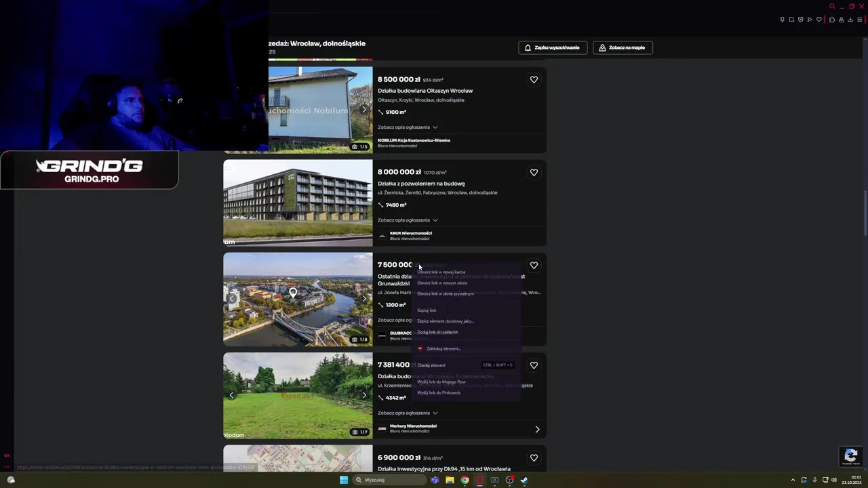Select 'Kopiuj link' from context menu
Viewport: 868px width, 488px height.
point(427,310)
